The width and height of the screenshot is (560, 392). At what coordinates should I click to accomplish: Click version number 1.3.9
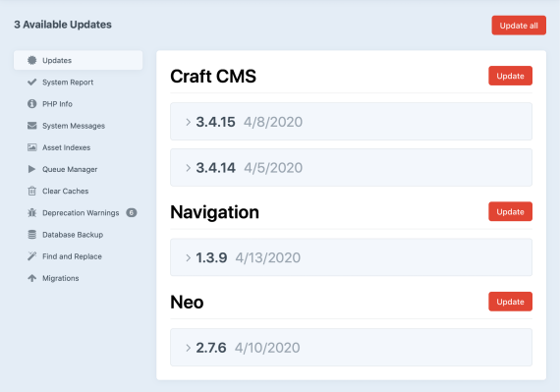[x=211, y=257]
